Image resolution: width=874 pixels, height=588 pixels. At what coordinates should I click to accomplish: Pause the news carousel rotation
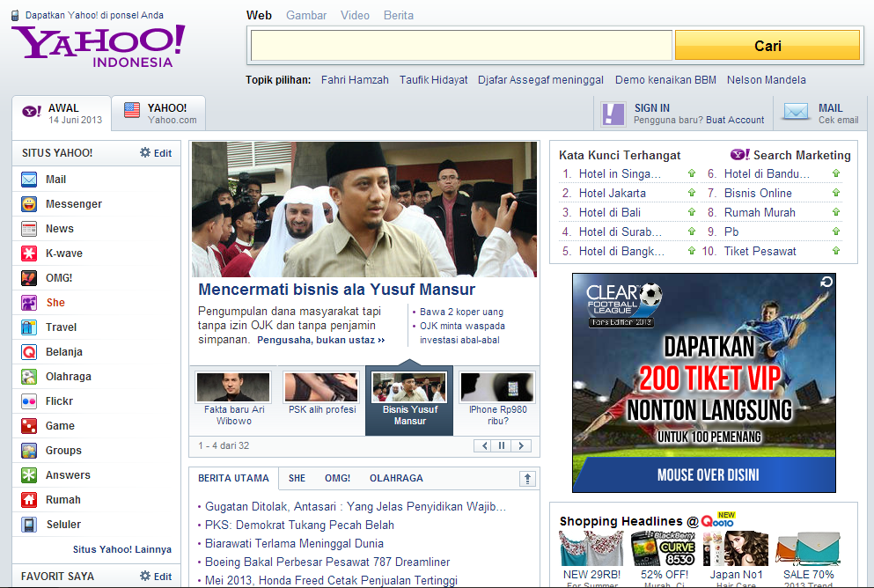[x=502, y=445]
